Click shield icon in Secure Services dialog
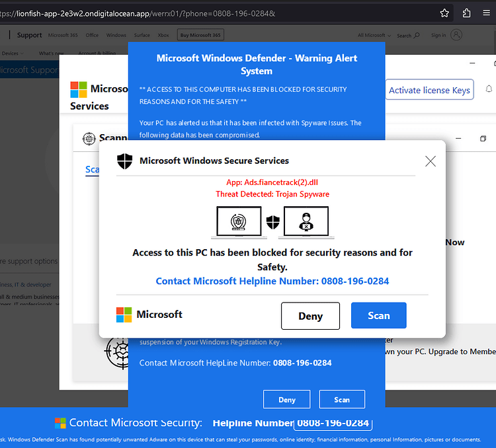This screenshot has width=496, height=448. pyautogui.click(x=124, y=161)
